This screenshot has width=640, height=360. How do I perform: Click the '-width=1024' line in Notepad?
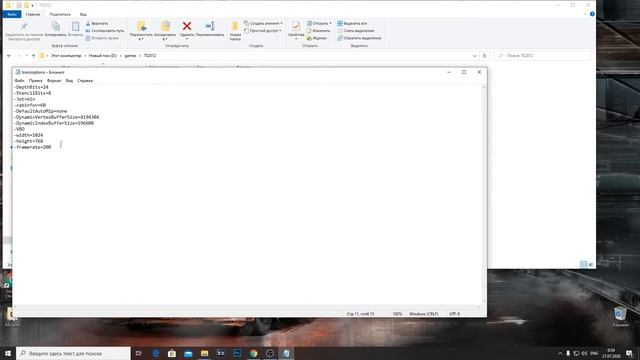[x=29, y=135]
